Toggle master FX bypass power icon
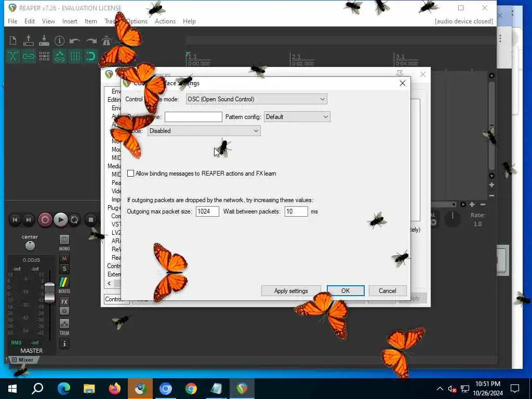 click(64, 311)
